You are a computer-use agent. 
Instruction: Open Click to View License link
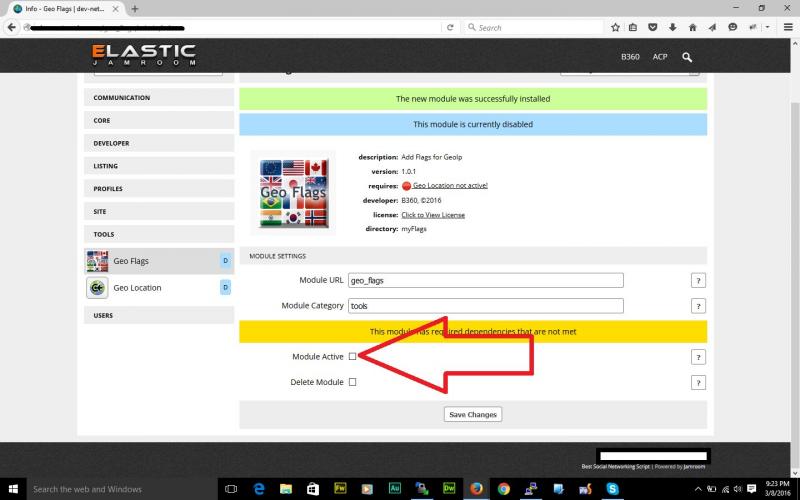pyautogui.click(x=433, y=215)
